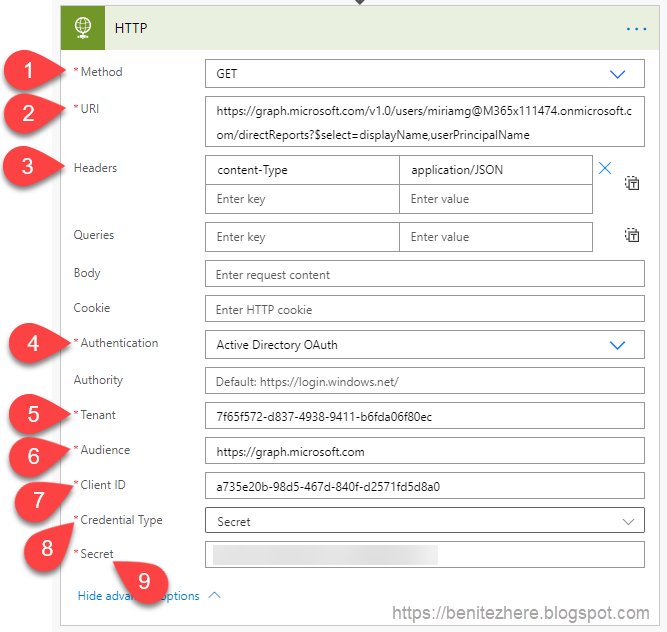Click the Cookie input field
667x632 pixels.
(425, 309)
